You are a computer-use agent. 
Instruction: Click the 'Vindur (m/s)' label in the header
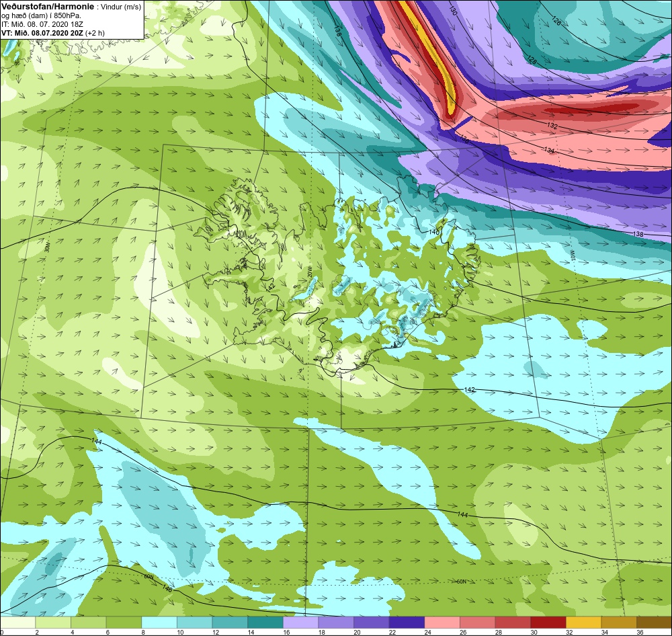coord(120,7)
